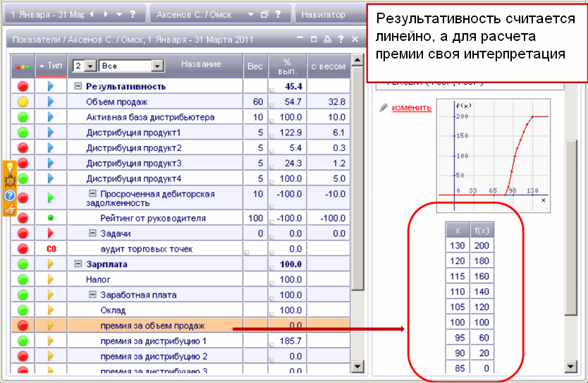The height and width of the screenshot is (383, 588).
Task: Click the green type arrow for Просроченная дебиторская
Action: pos(51,197)
